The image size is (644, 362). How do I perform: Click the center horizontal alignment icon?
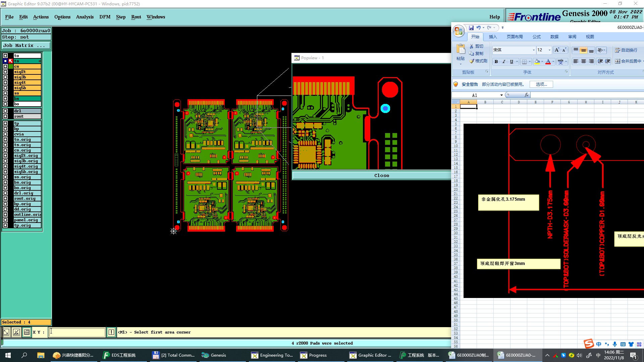click(x=584, y=61)
